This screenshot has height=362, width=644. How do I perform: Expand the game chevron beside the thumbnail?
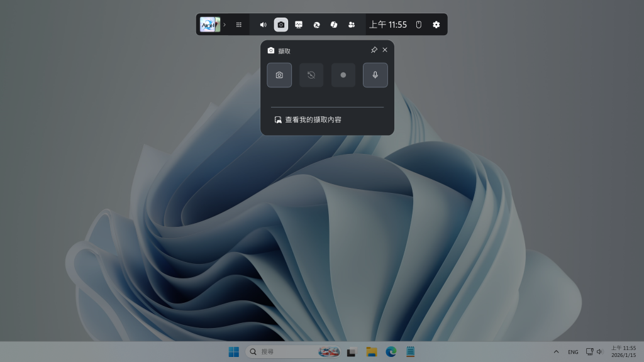pos(225,25)
